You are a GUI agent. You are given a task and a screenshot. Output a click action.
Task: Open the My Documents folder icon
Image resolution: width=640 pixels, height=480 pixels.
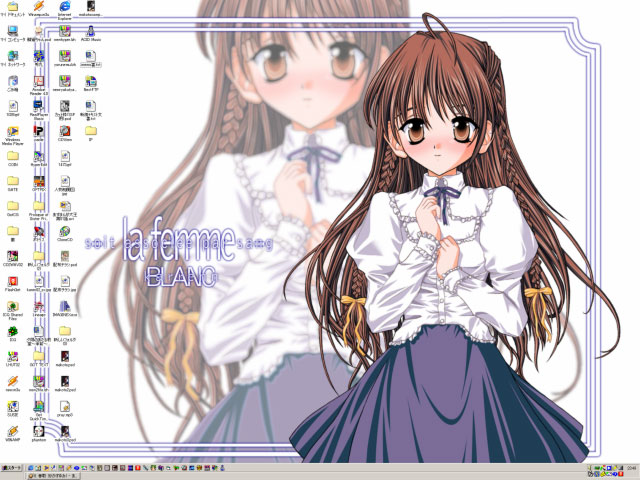(13, 6)
